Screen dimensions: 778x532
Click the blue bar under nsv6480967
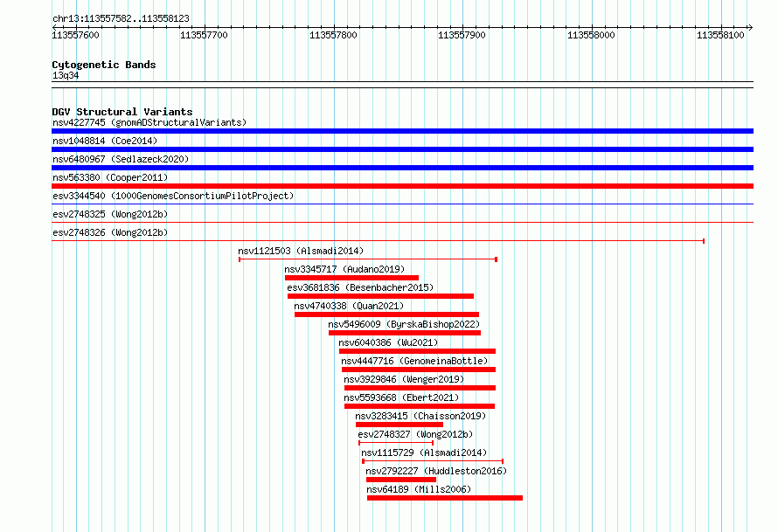click(402, 168)
